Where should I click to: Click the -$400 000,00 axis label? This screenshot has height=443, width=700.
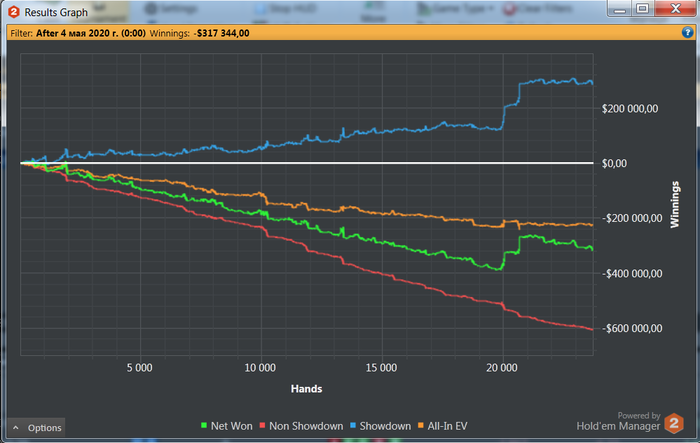click(x=632, y=273)
